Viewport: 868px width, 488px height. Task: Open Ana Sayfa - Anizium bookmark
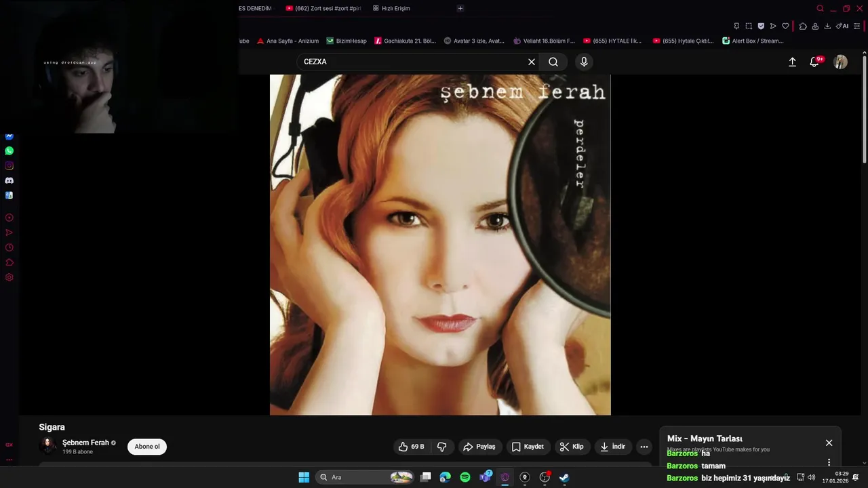pos(288,41)
